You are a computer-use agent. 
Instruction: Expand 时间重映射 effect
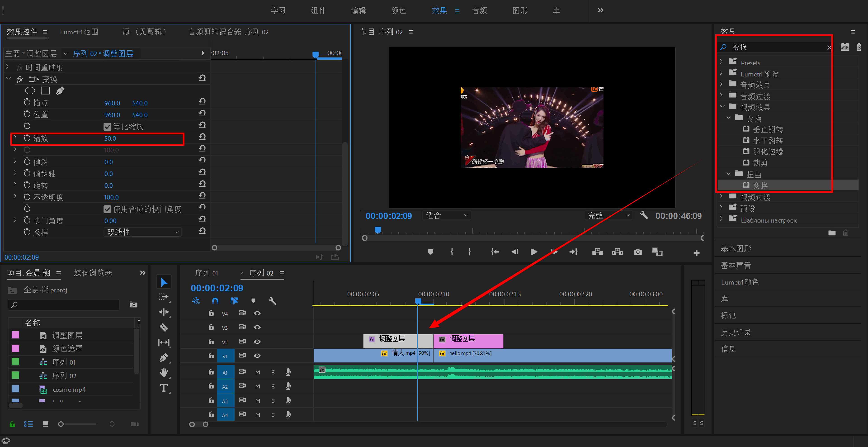(8, 67)
